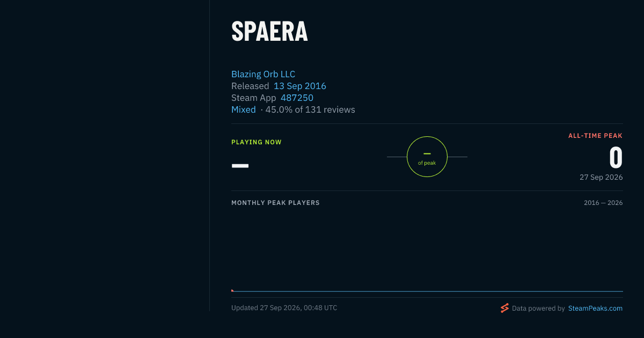Click the PLAYING NOW label

[257, 142]
